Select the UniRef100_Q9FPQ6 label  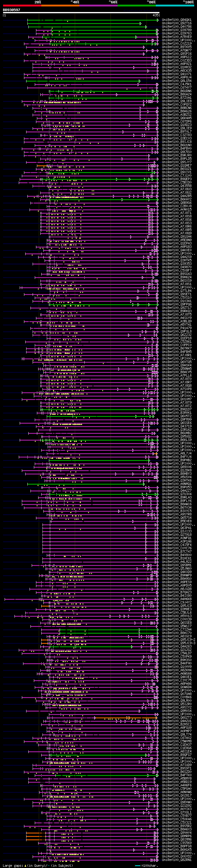(176, 304)
